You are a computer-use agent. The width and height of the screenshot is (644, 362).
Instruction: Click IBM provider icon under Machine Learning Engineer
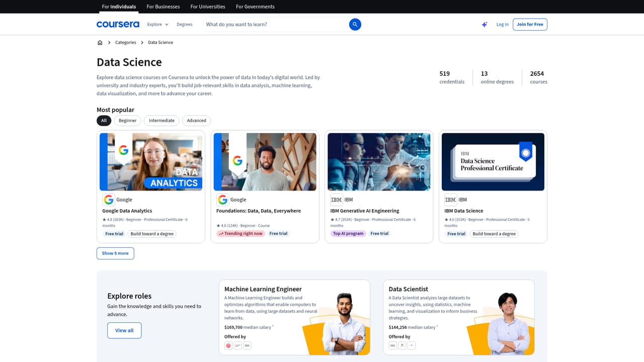(x=247, y=345)
